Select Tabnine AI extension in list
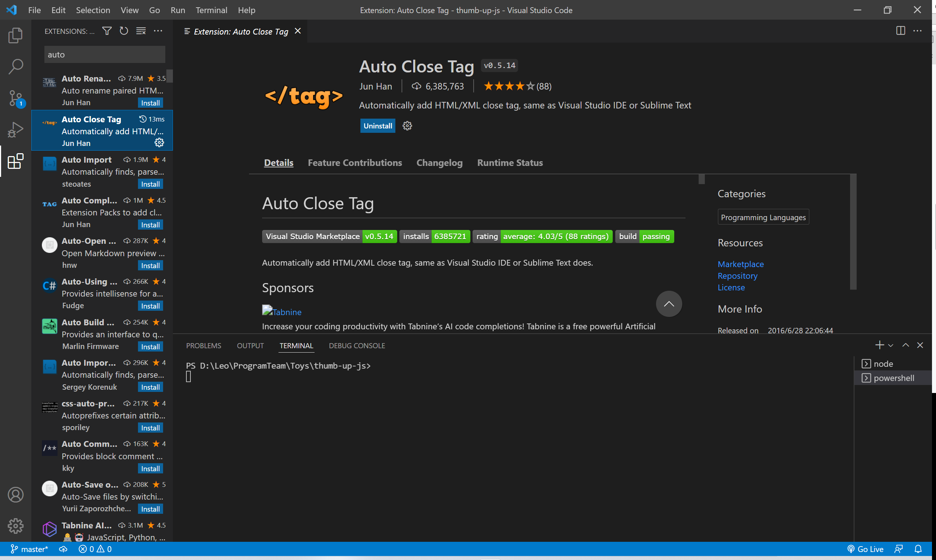936x560 pixels. click(x=102, y=531)
